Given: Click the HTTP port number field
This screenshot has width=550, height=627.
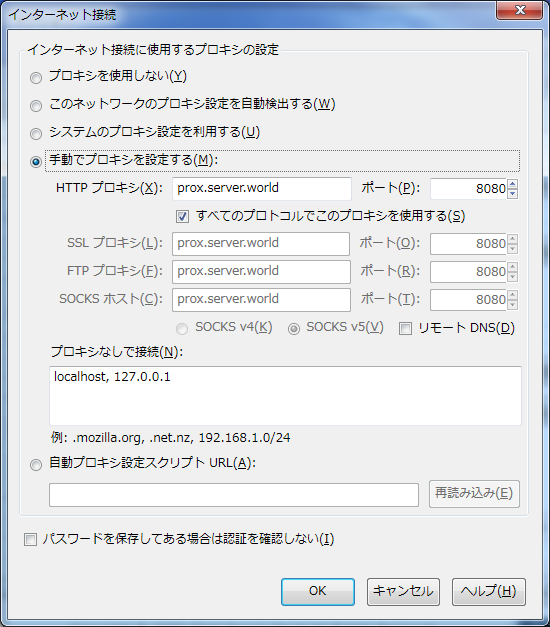Looking at the screenshot, I should coord(468,188).
